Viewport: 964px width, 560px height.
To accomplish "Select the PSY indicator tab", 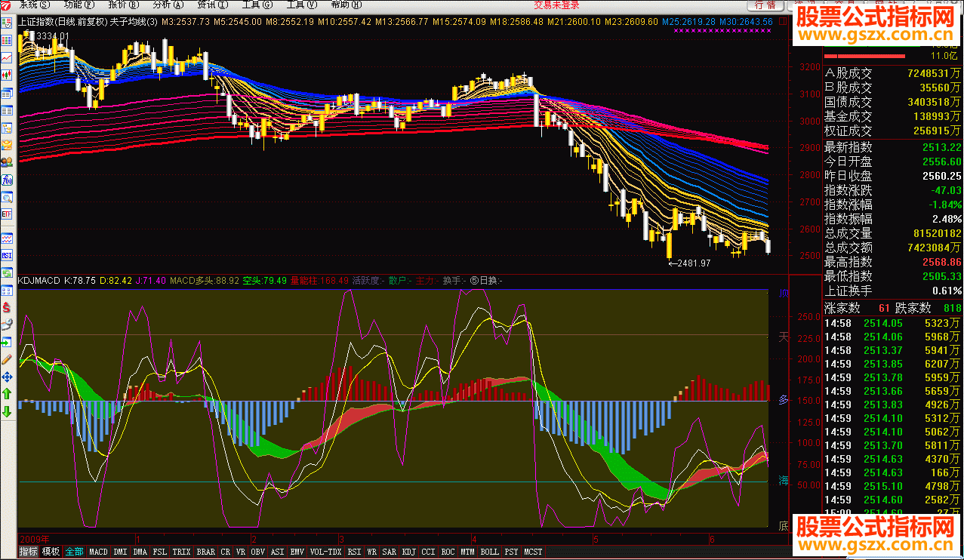I will coord(512,552).
